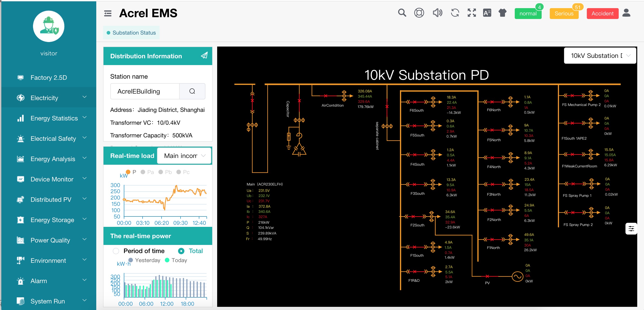Open the user profile icon

tap(626, 13)
